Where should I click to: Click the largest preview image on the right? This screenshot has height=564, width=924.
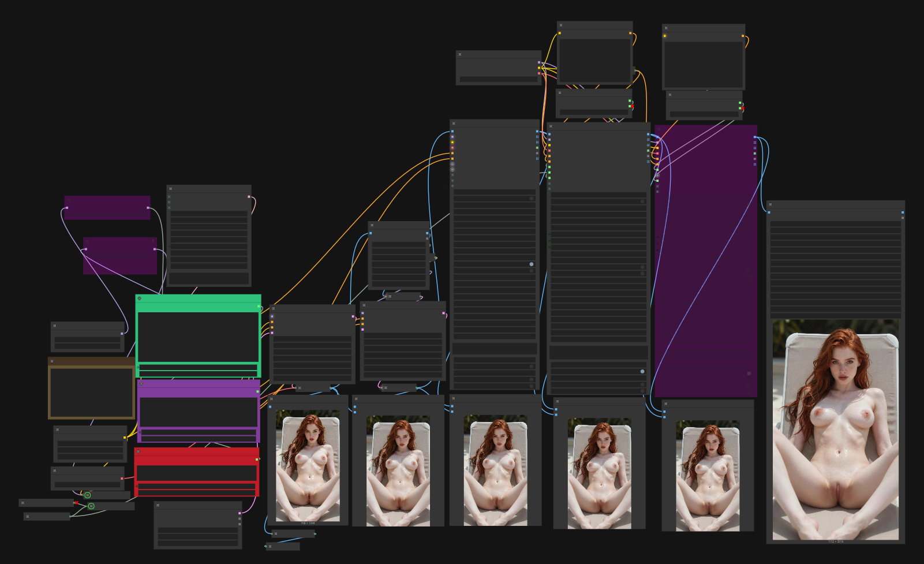point(835,429)
